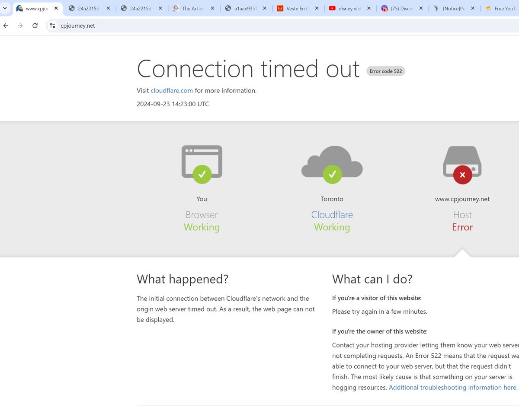The height and width of the screenshot is (420, 519).
Task: Click "If you're the owner of this website:"
Action: [380, 331]
